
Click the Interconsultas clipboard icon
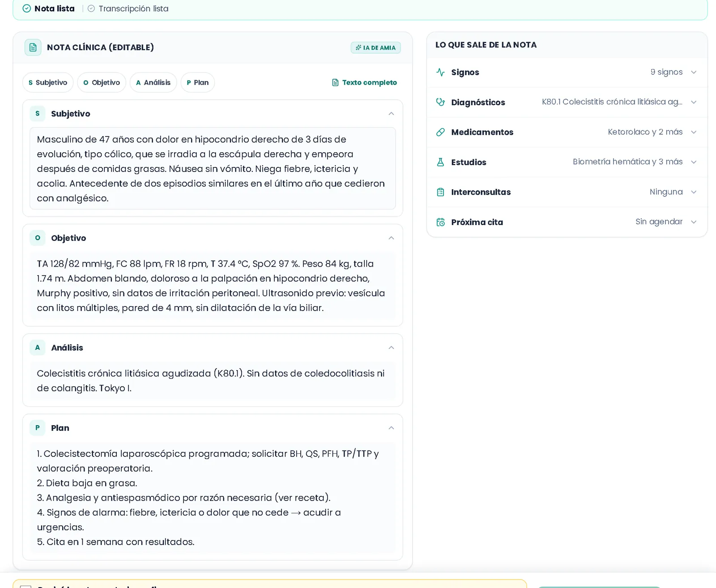tap(440, 192)
